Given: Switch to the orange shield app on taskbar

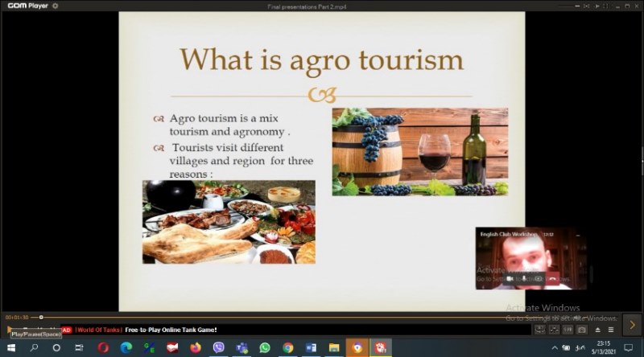Looking at the screenshot, I should (x=357, y=348).
